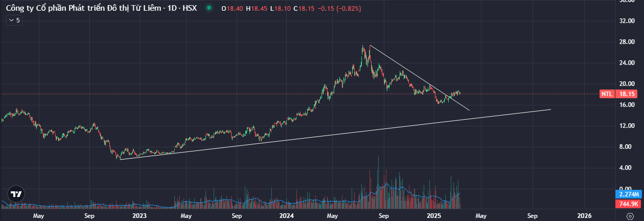
Task: Click the 2025 time axis label
Action: pos(434,216)
